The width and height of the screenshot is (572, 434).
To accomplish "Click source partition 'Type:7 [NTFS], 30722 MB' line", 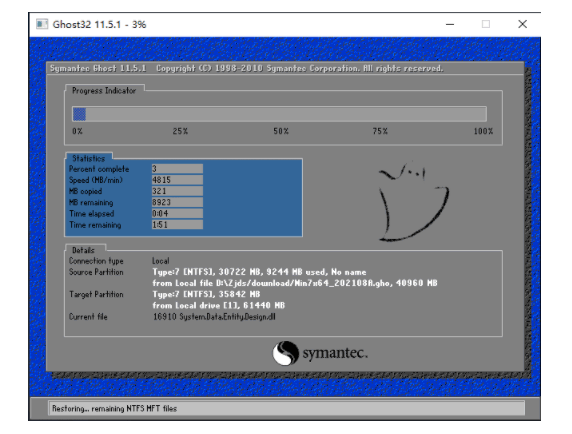I will pyautogui.click(x=259, y=272).
